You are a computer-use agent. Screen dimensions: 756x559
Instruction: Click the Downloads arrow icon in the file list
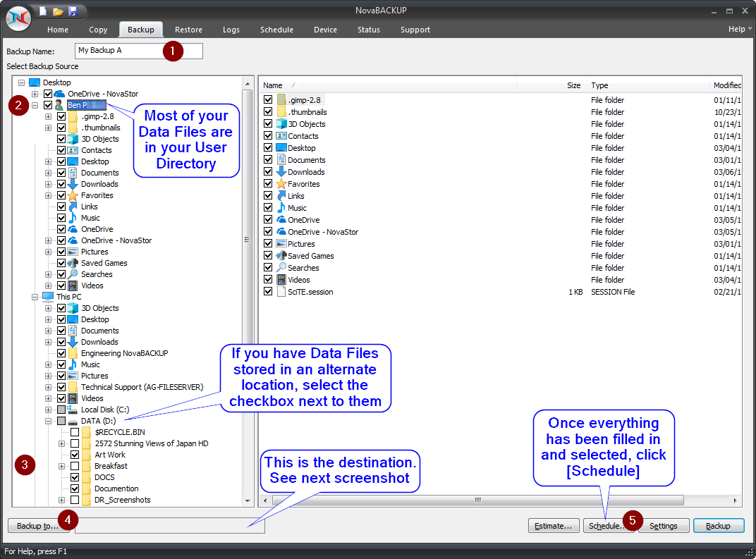click(x=281, y=172)
